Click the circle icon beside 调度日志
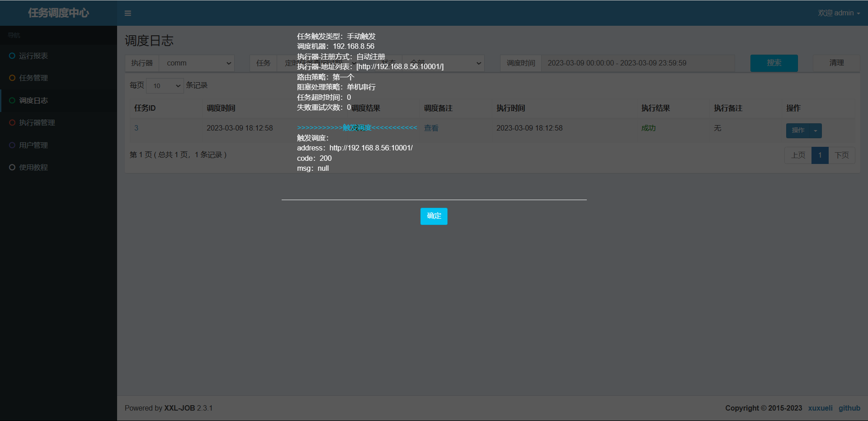This screenshot has width=868, height=421. pos(12,100)
